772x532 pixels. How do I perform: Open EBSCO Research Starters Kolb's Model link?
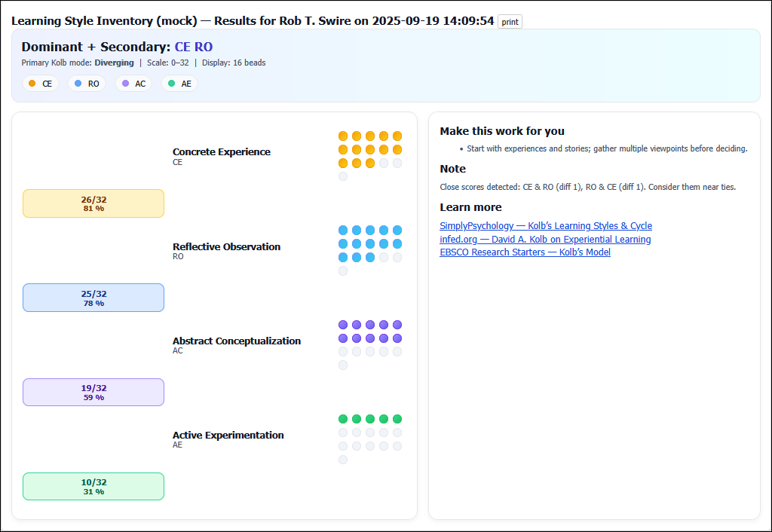(525, 252)
